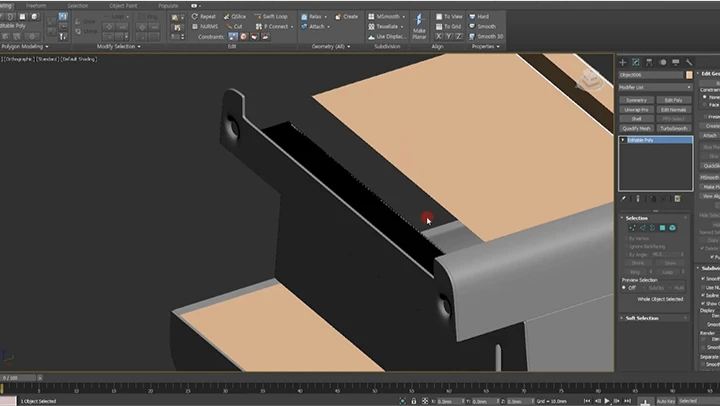Click Configure Modifier Sets icon
This screenshot has height=406, width=720.
pos(677,199)
